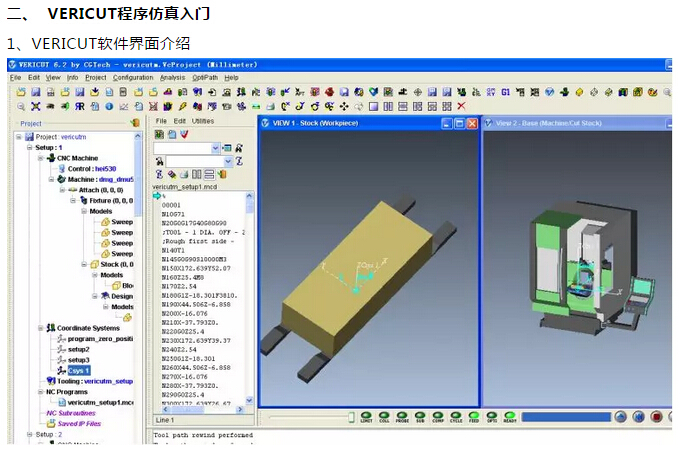Click the Fit view icon with crossed arrows
The height and width of the screenshot is (459, 689).
(x=36, y=106)
